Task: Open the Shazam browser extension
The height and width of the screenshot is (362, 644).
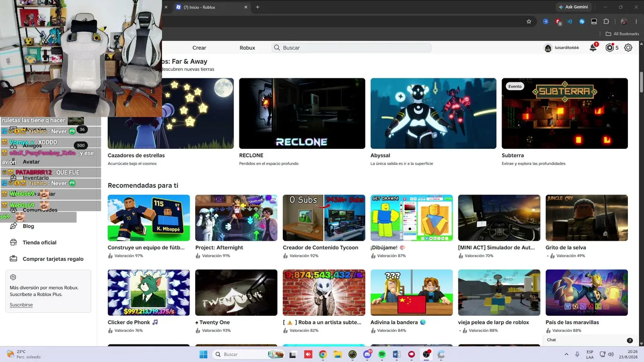Action: 582,22
